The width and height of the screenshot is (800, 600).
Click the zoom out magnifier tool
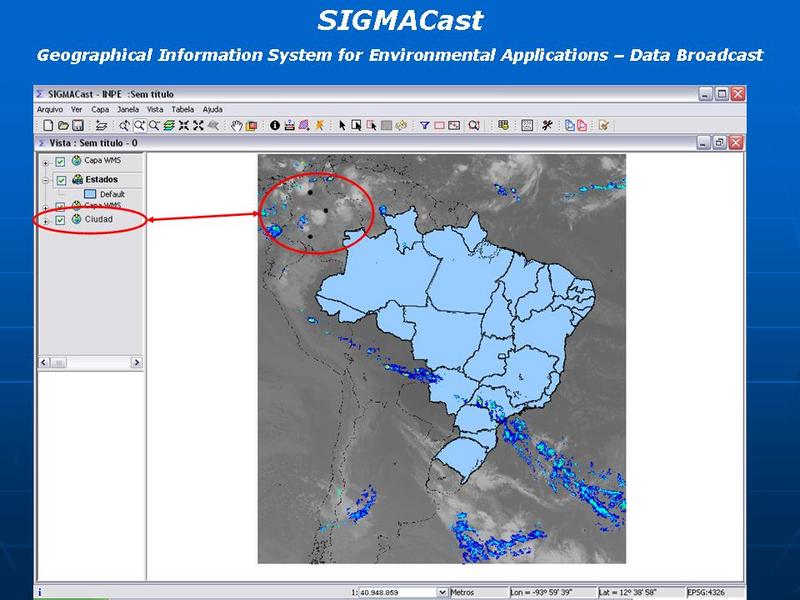(x=154, y=126)
